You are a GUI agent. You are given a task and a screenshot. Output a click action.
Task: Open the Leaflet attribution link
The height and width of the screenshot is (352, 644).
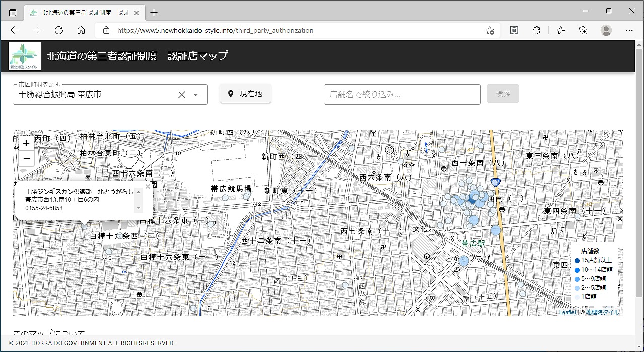click(567, 312)
